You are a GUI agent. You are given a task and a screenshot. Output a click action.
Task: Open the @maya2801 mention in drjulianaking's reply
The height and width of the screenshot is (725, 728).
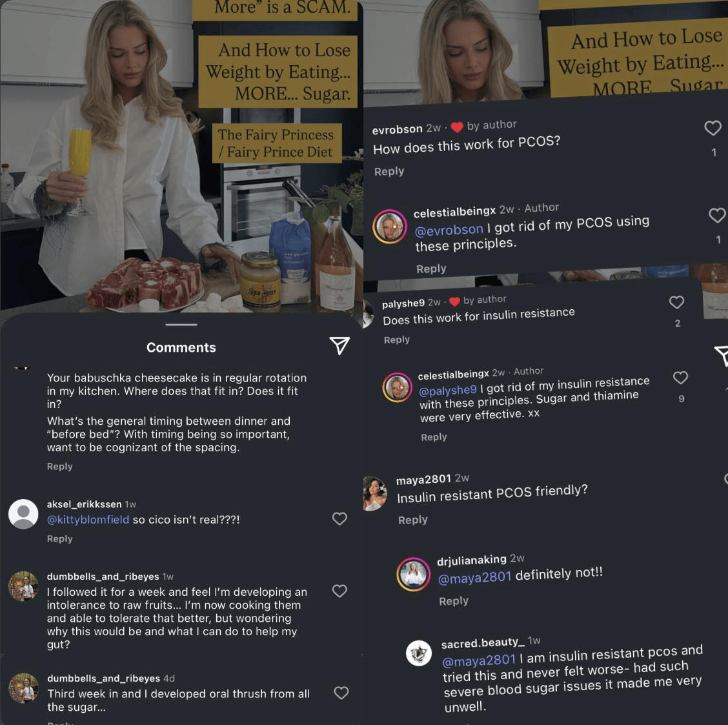[x=474, y=577]
